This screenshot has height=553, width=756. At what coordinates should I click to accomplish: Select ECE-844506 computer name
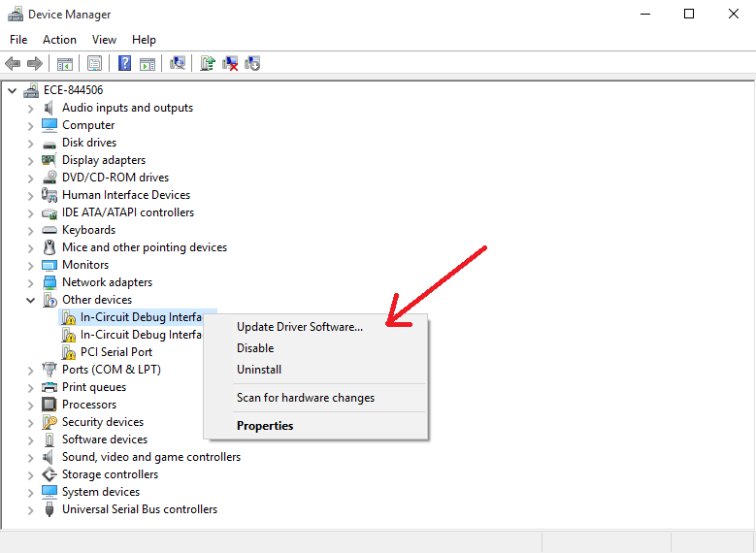tap(74, 90)
